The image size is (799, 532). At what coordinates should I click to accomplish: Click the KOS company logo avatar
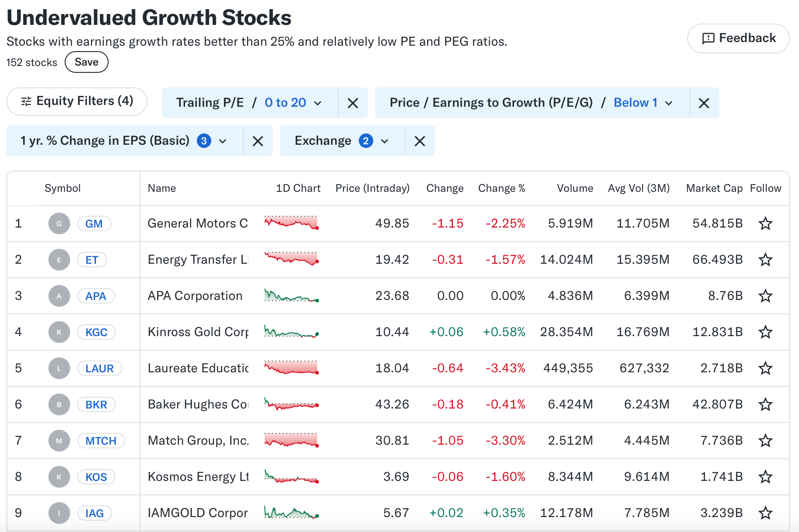pyautogui.click(x=59, y=477)
